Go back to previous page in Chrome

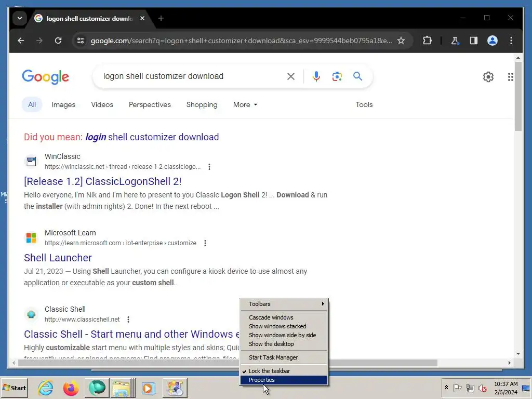[21, 41]
